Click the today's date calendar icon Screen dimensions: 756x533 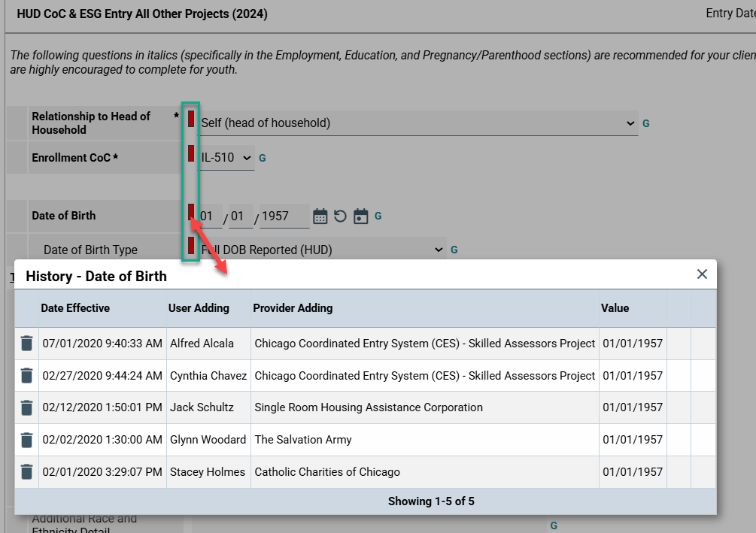361,217
